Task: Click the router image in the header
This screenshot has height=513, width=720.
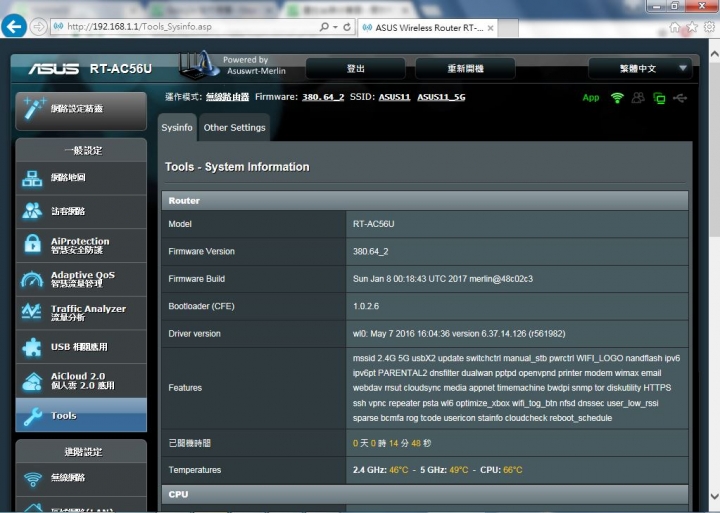Action: click(x=197, y=65)
